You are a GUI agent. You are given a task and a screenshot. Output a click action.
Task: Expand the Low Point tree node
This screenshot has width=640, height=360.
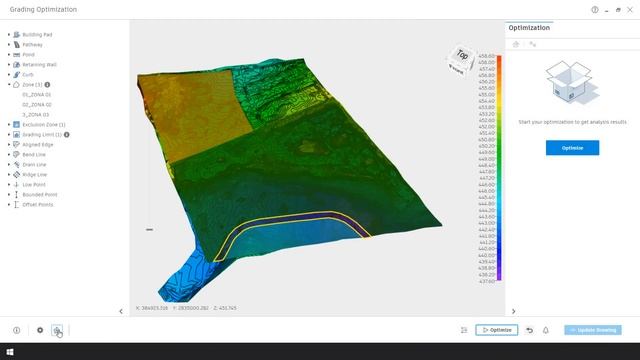[x=9, y=184]
